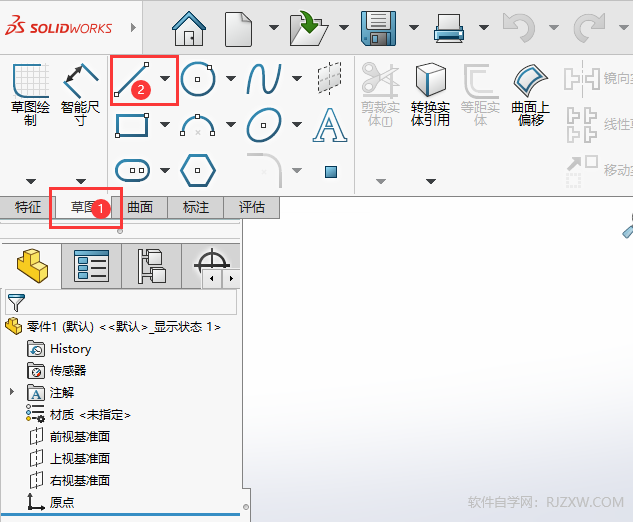The height and width of the screenshot is (522, 633).
Task: Start Sketch (草图绘制) tool
Action: point(30,94)
